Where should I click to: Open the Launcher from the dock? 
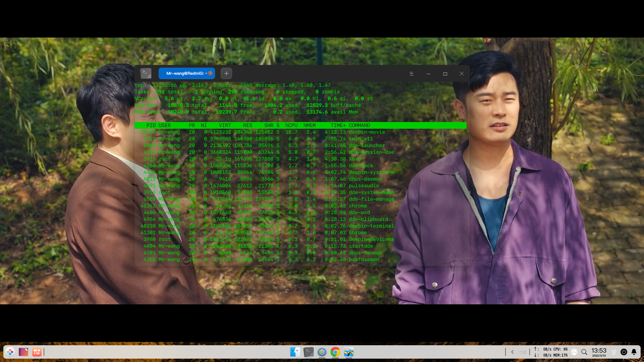click(x=10, y=352)
